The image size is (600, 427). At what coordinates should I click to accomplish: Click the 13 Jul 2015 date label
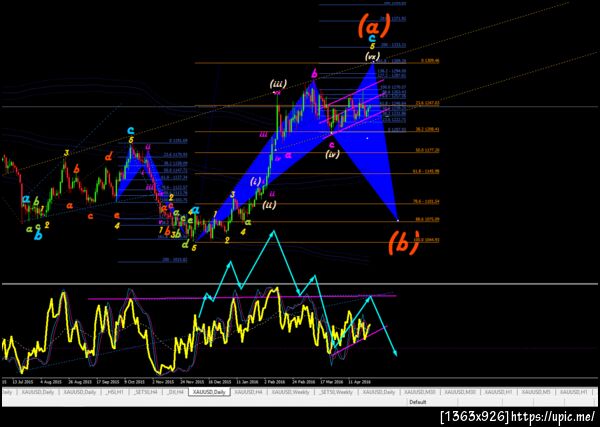21,382
